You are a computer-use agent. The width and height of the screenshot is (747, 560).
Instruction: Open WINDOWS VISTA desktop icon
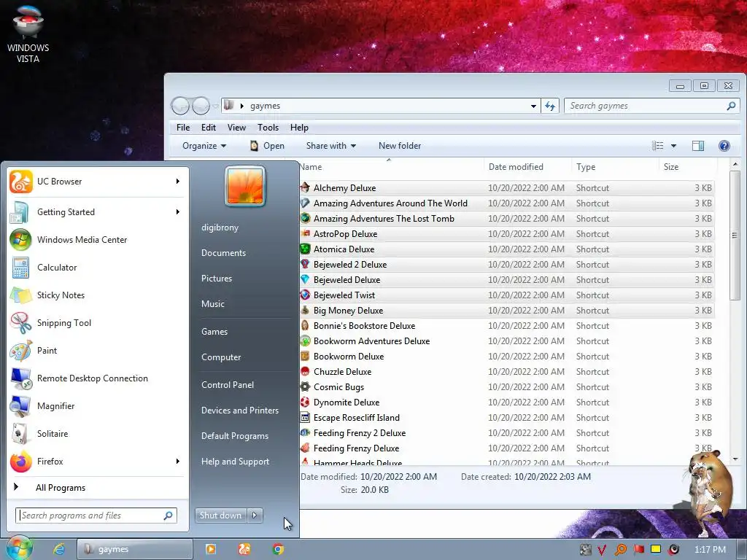pos(28,34)
